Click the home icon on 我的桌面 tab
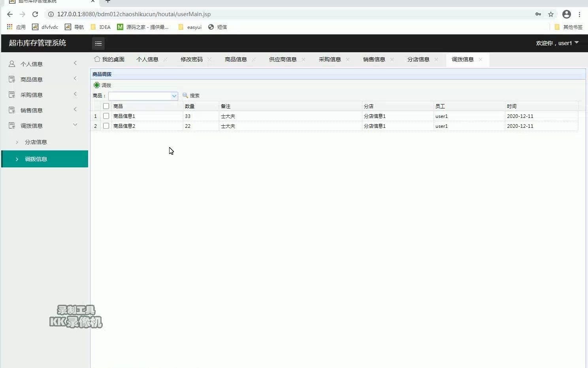The height and width of the screenshot is (368, 588). [x=97, y=59]
